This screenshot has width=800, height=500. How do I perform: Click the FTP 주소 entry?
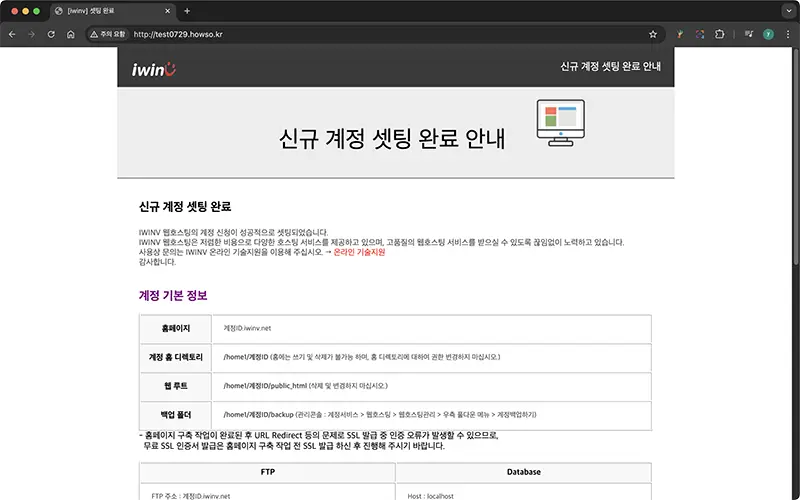pos(190,496)
